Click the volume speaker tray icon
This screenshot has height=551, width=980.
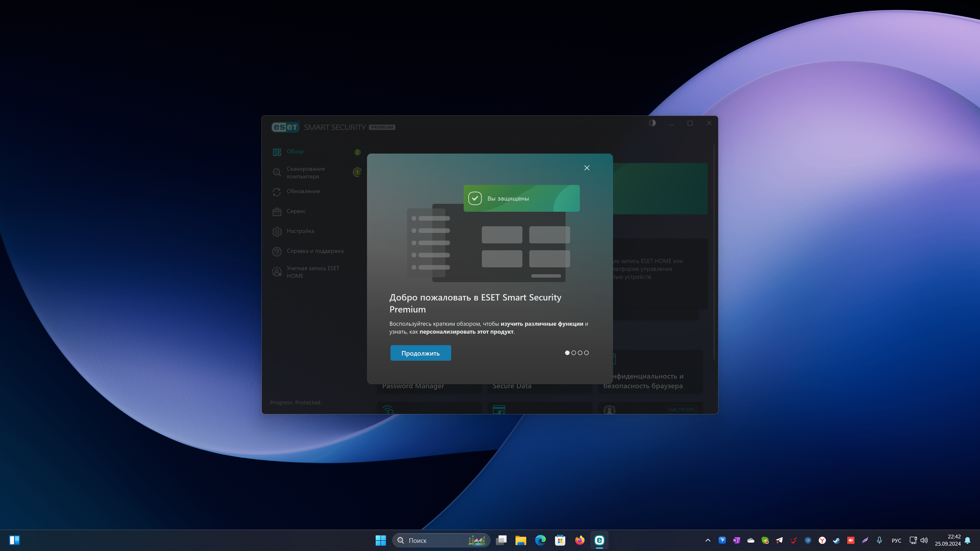click(x=924, y=540)
